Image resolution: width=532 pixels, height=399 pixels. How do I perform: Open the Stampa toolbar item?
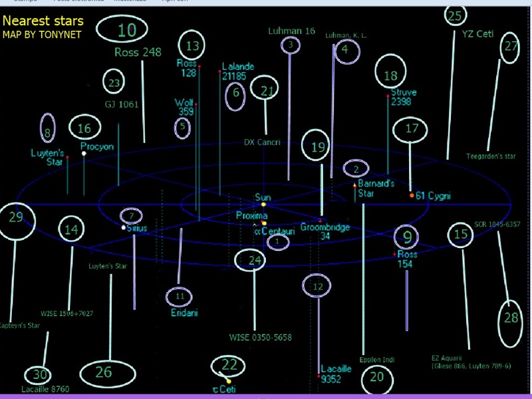pos(25,1)
